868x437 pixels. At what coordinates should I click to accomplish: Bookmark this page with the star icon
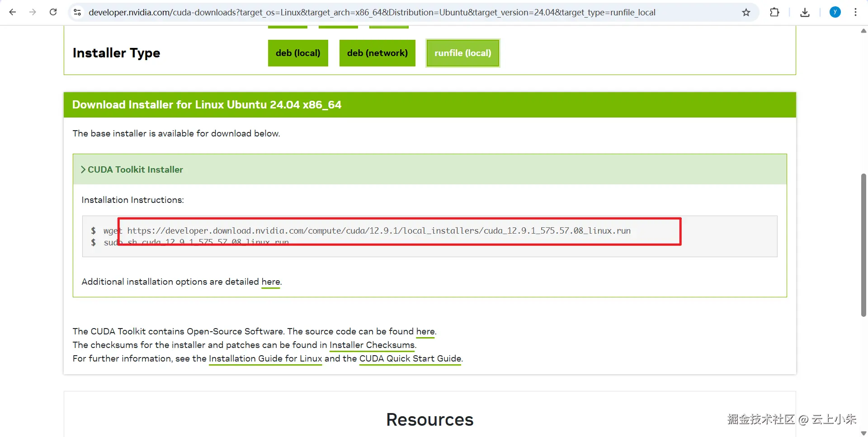click(x=746, y=12)
